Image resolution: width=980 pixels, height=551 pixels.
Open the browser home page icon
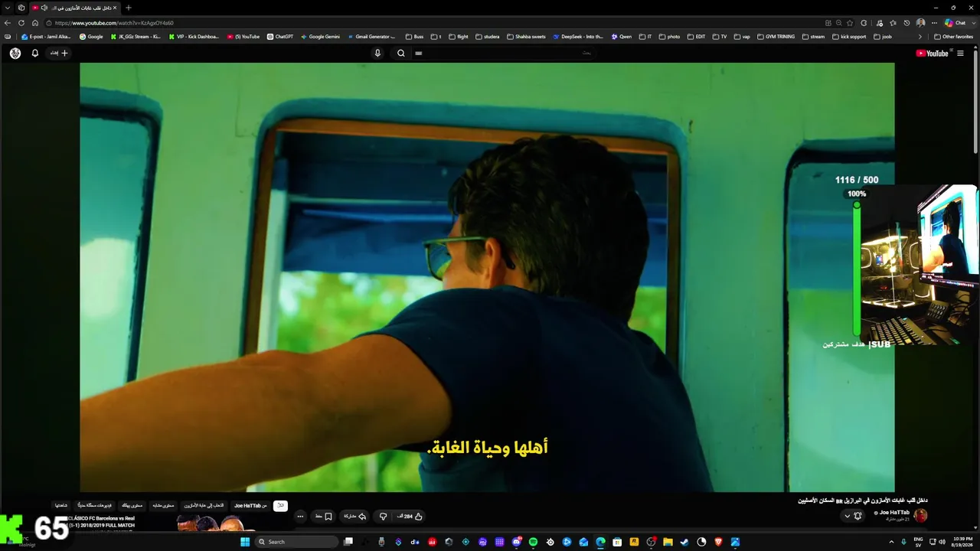(35, 23)
